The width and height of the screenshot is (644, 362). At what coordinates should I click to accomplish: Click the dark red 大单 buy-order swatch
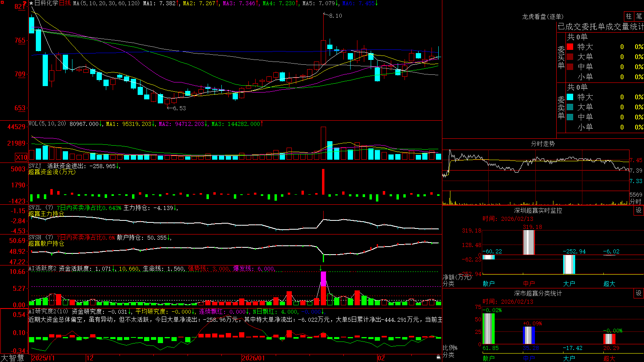click(570, 57)
